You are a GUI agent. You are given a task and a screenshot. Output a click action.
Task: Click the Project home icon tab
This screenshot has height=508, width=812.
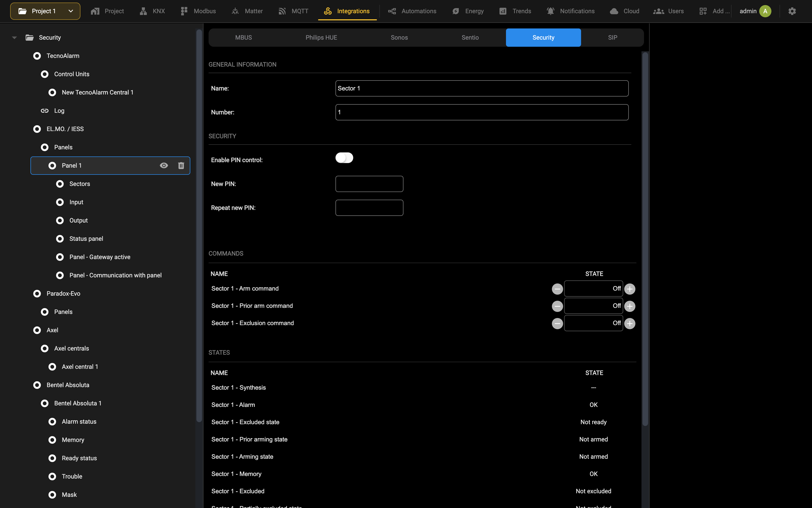tap(107, 11)
